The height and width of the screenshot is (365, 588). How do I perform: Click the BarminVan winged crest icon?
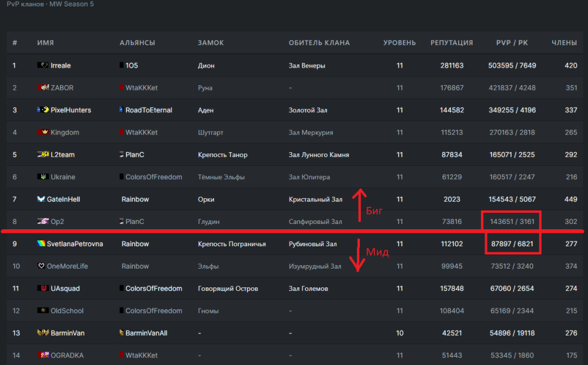[43, 333]
